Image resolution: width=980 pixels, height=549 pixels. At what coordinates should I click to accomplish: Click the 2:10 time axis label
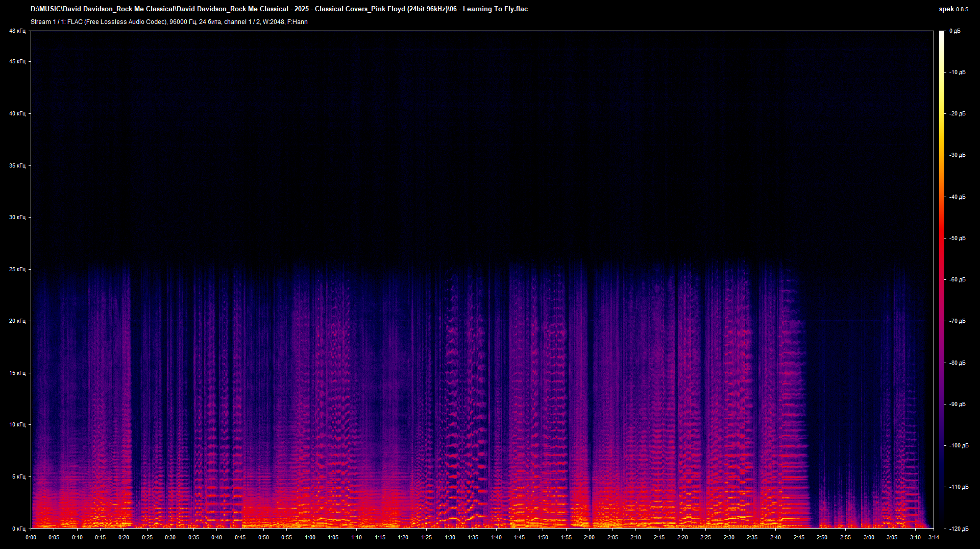[x=636, y=537]
